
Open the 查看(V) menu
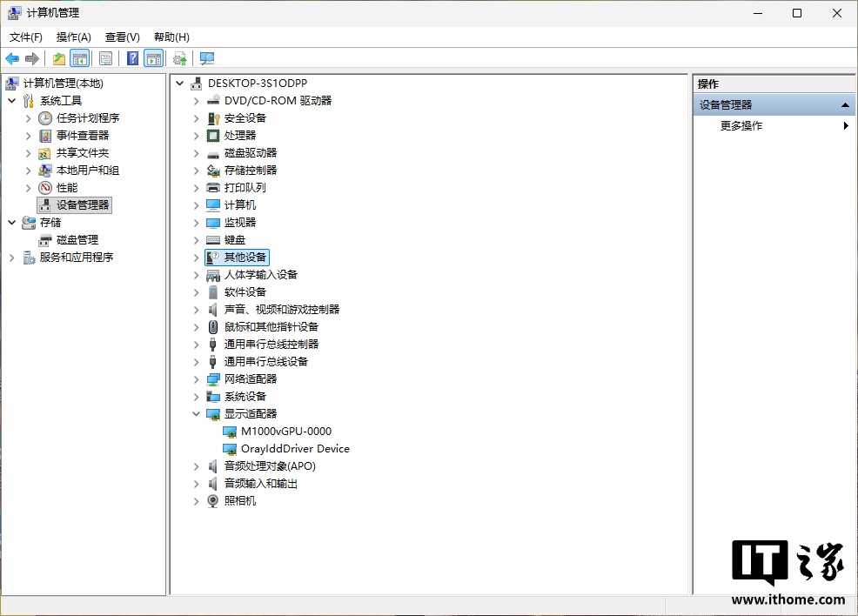coord(122,37)
